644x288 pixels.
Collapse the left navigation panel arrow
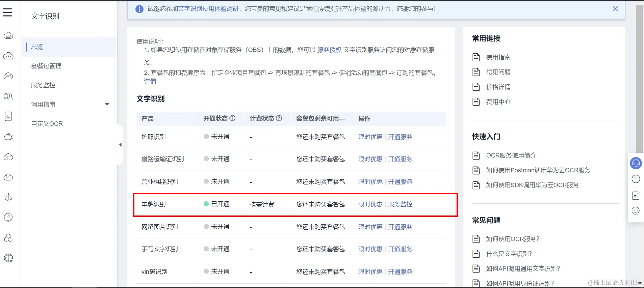click(x=120, y=145)
